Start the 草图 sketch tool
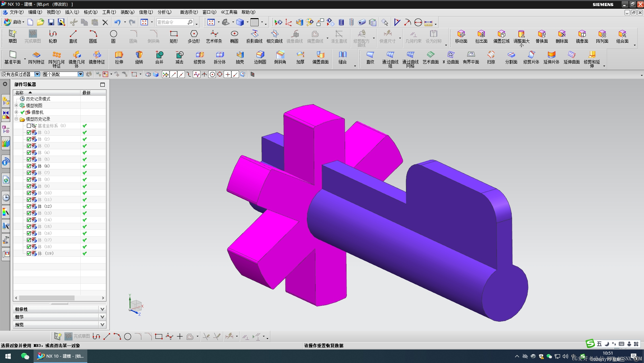The height and width of the screenshot is (363, 644). (12, 37)
